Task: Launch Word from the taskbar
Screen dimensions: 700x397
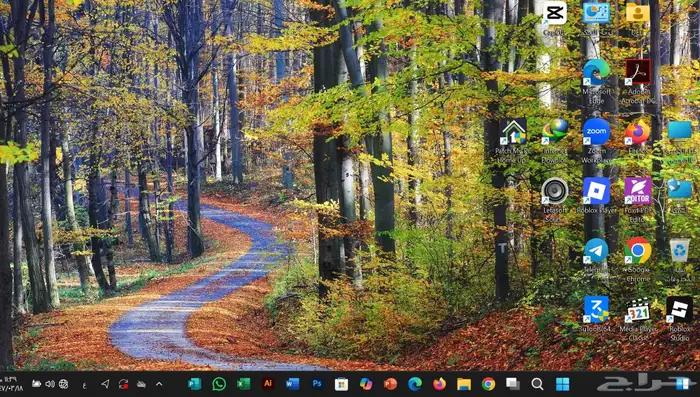Action: click(x=292, y=384)
